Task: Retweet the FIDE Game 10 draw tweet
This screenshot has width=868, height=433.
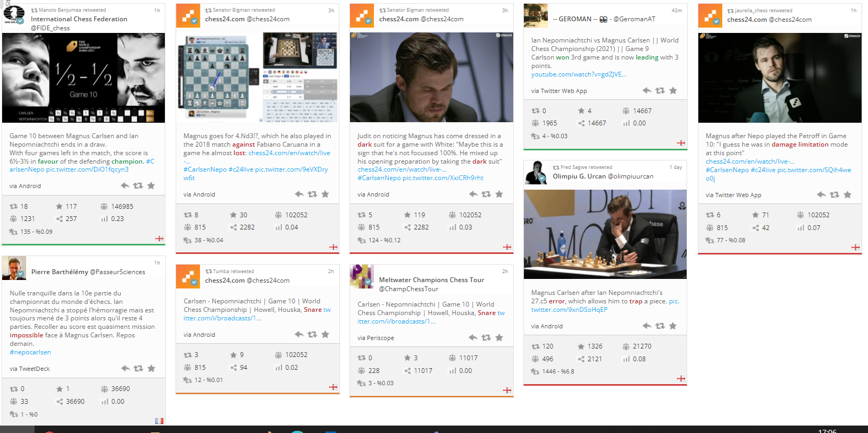Action: [138, 185]
